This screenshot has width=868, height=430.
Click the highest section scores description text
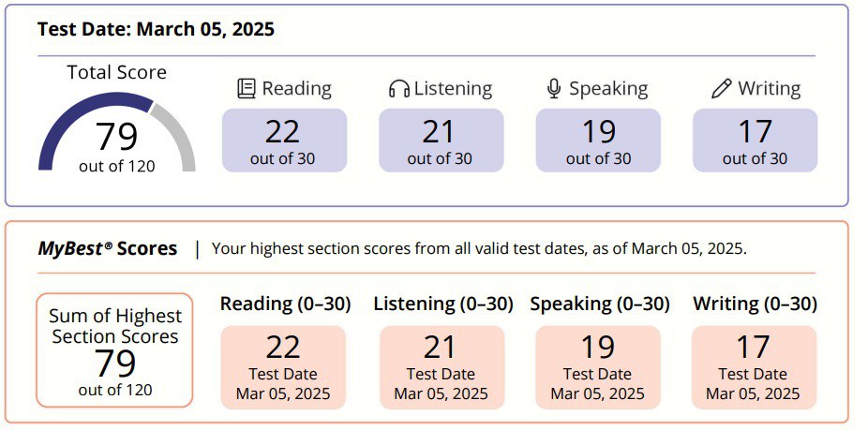pos(479,248)
